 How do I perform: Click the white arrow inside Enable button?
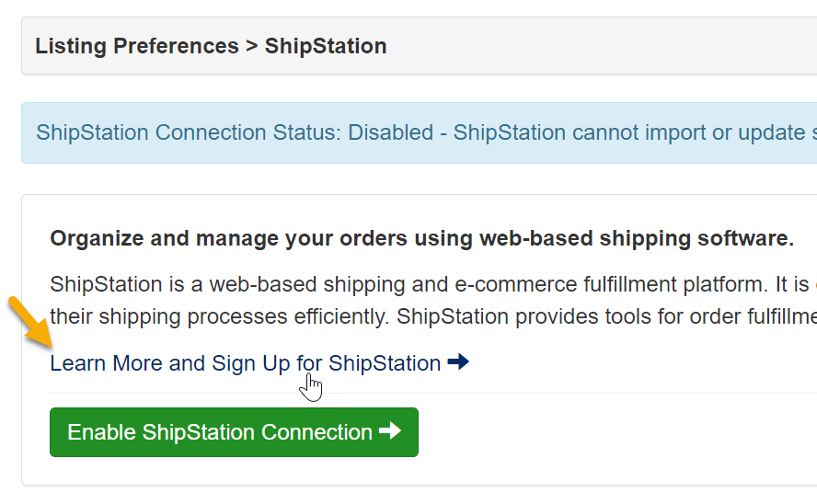(x=390, y=431)
